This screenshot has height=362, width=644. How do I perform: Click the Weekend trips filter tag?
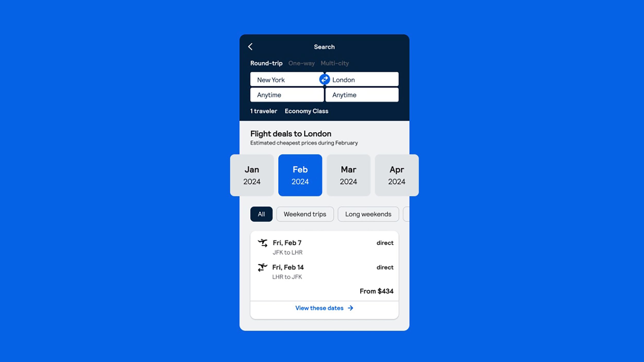[305, 214]
